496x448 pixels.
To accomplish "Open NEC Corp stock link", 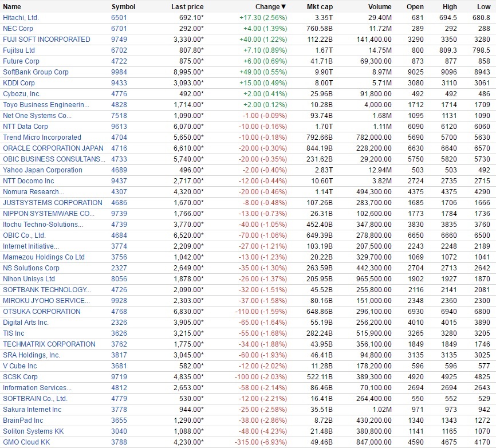I will 18,29.
